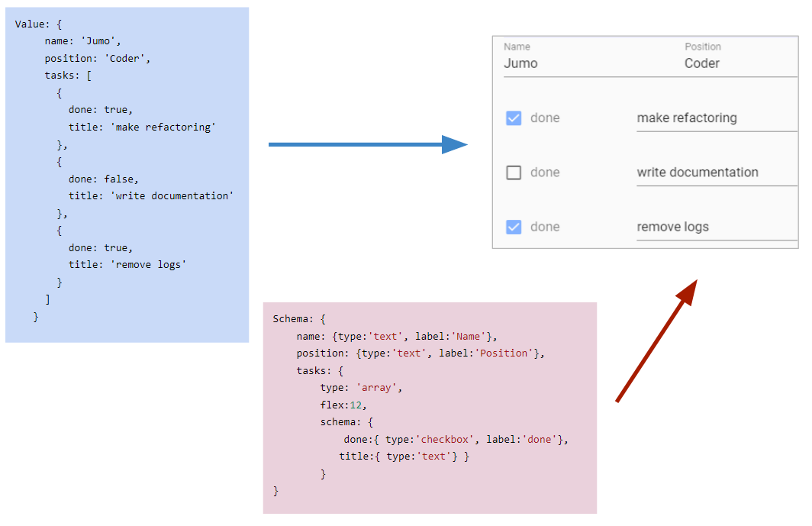Click the 'flex:12,' line in Schema code
This screenshot has width=812, height=526.
tap(343, 405)
